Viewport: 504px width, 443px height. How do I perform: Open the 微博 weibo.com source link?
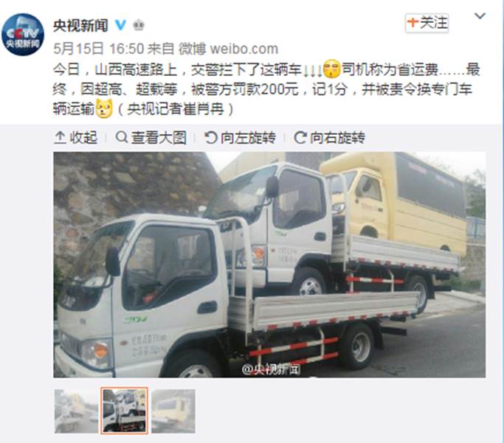point(228,49)
